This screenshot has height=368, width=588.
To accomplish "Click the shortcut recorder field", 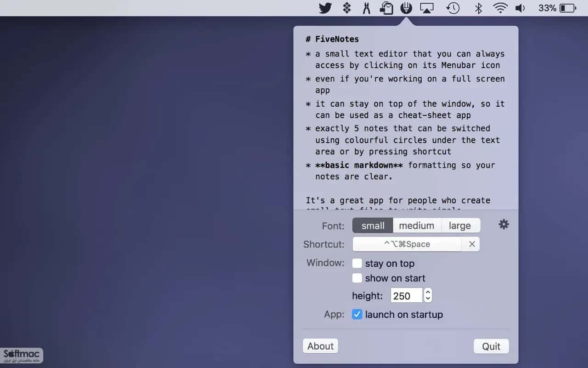I will (407, 244).
